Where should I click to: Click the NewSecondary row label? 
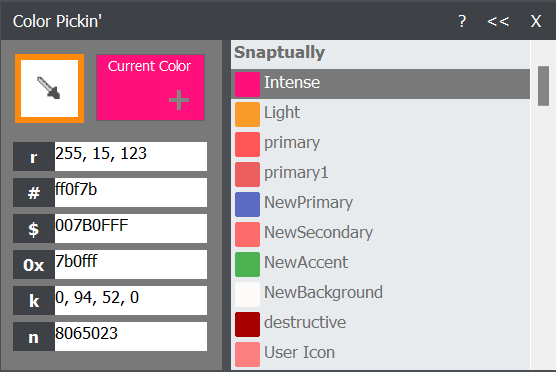pyautogui.click(x=318, y=233)
